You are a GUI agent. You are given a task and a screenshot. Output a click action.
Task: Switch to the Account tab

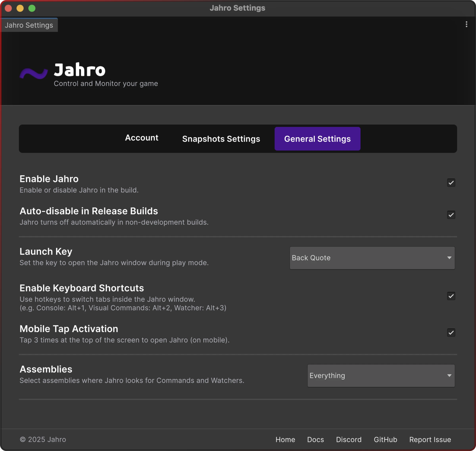point(142,138)
